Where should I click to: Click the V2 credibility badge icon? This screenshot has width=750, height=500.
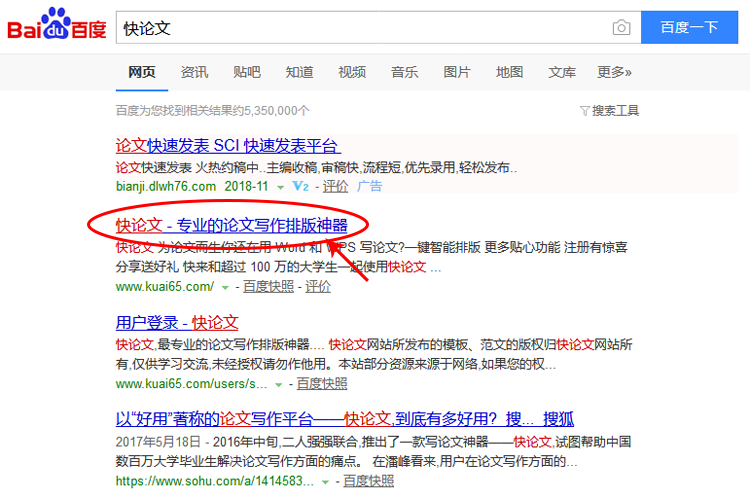pos(300,186)
